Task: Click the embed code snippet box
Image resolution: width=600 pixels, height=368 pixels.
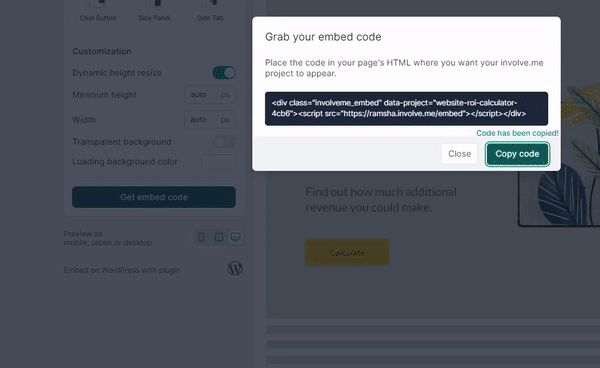Action: 406,108
